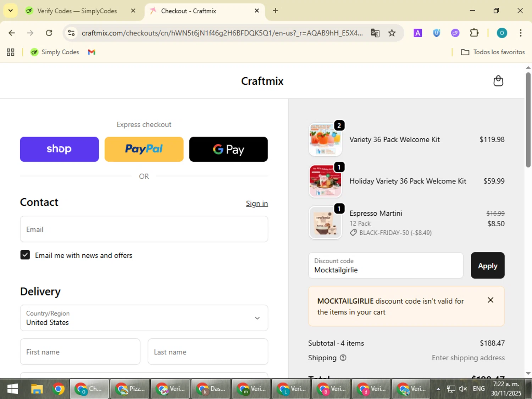Open the Extensions puzzle icon
532x399 pixels.
[x=474, y=33]
